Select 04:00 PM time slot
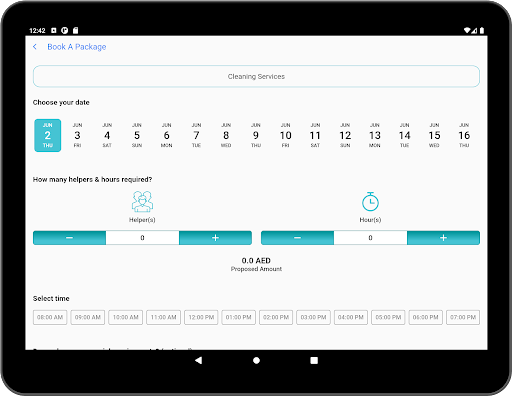512x396 pixels. pos(351,317)
